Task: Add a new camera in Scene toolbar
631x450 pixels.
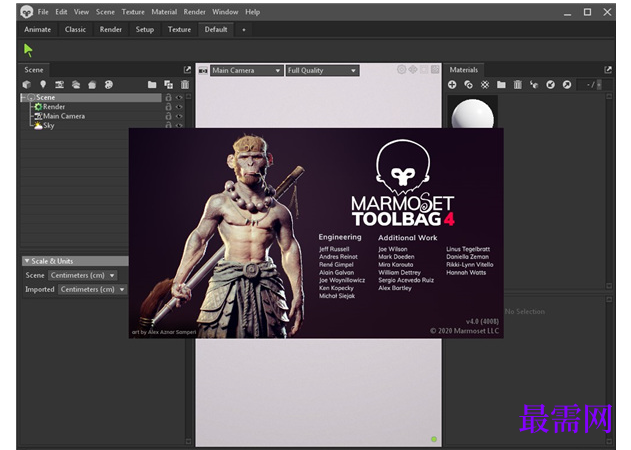Action: click(x=60, y=85)
